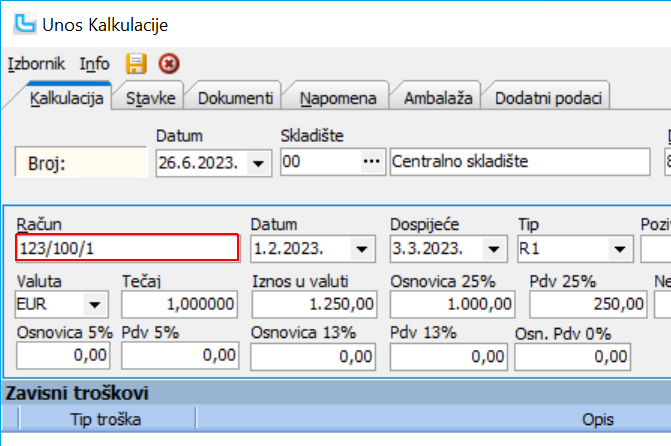Open the Skladište lookup ellipsis button
Screen dimensions: 671x446
(x=372, y=161)
